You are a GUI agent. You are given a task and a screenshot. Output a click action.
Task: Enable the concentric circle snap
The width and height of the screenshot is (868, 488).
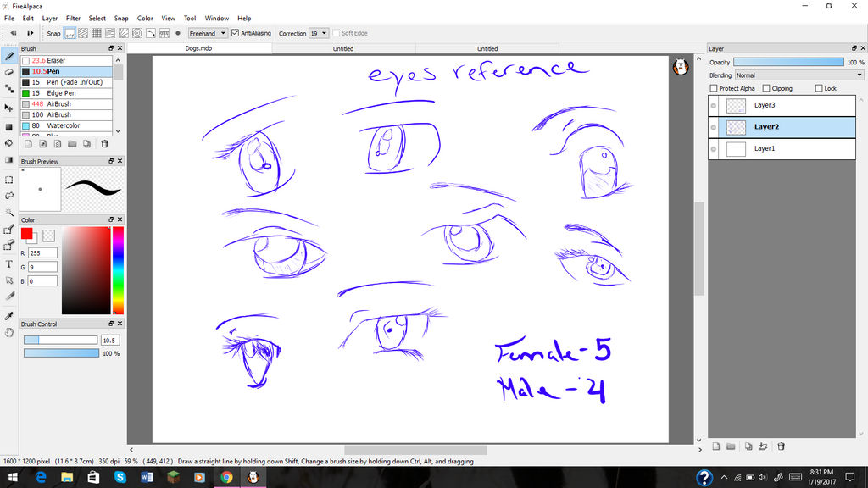[137, 33]
